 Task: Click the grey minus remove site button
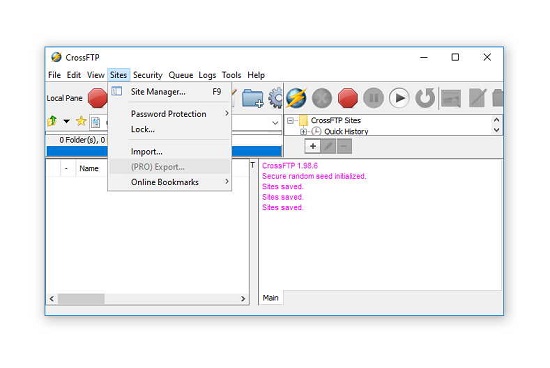pyautogui.click(x=344, y=146)
